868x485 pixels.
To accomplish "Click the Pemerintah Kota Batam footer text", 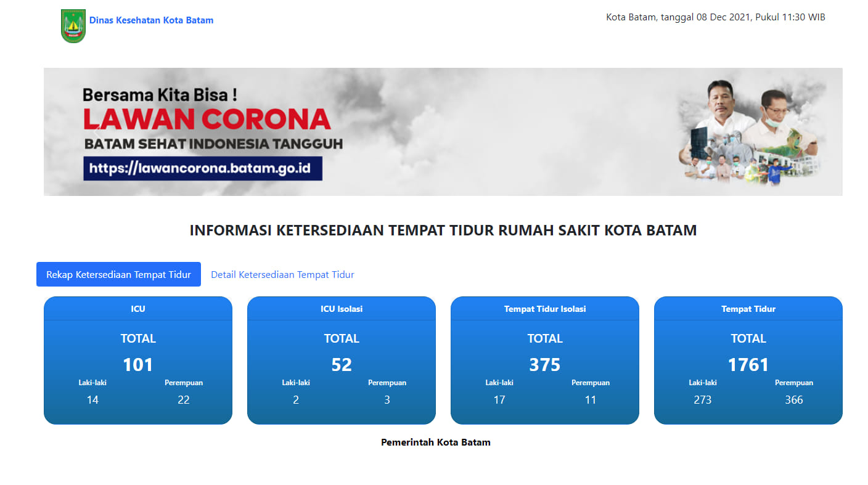I will [436, 442].
